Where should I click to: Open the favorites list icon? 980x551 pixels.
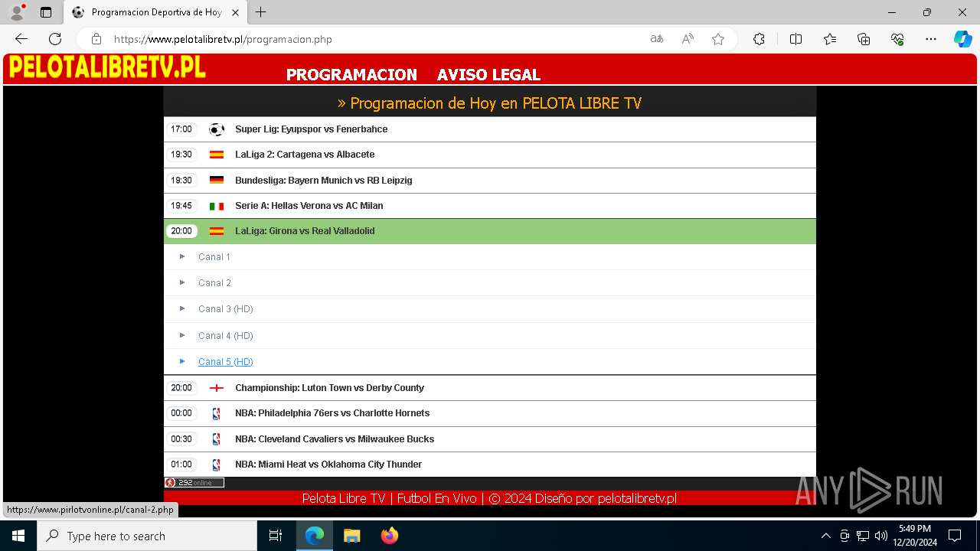click(x=830, y=39)
